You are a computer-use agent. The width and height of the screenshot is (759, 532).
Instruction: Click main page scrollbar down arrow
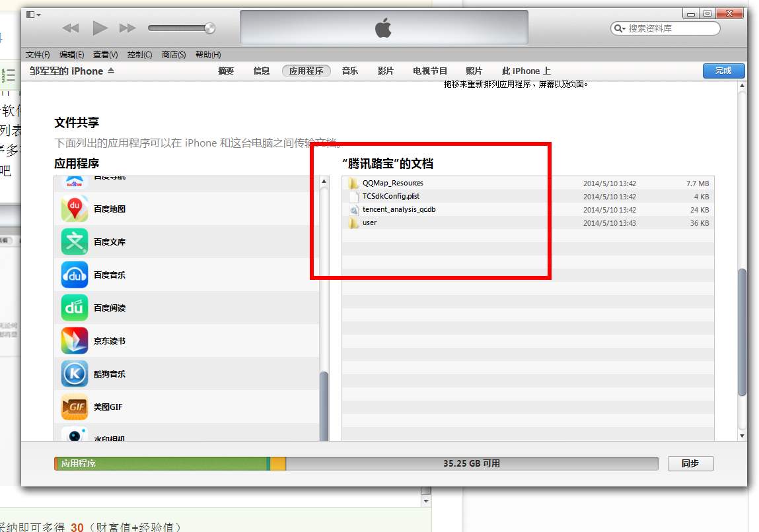(x=742, y=436)
